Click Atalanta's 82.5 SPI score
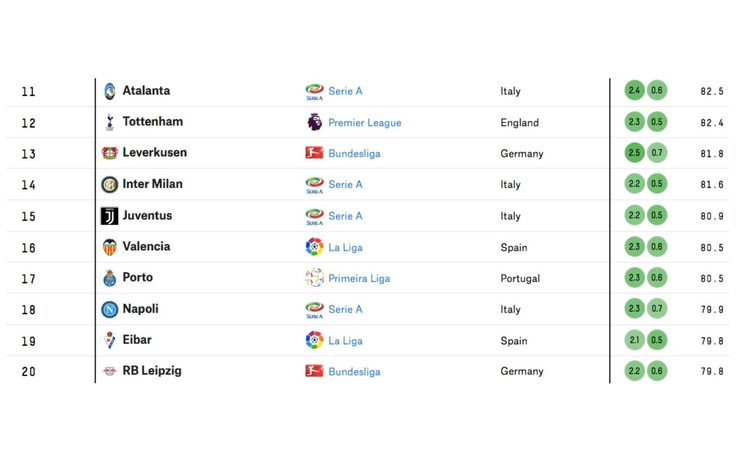This screenshot has height=462, width=738. (x=711, y=92)
